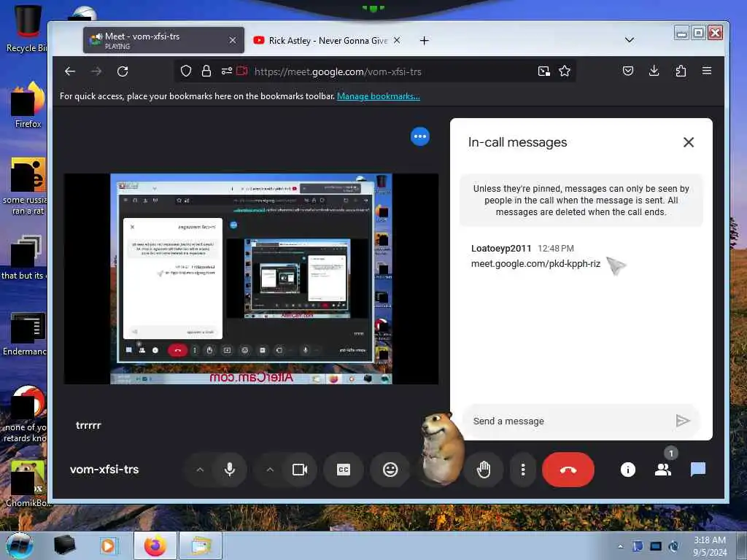
Task: Turn off the camera in Meet
Action: [x=300, y=470]
